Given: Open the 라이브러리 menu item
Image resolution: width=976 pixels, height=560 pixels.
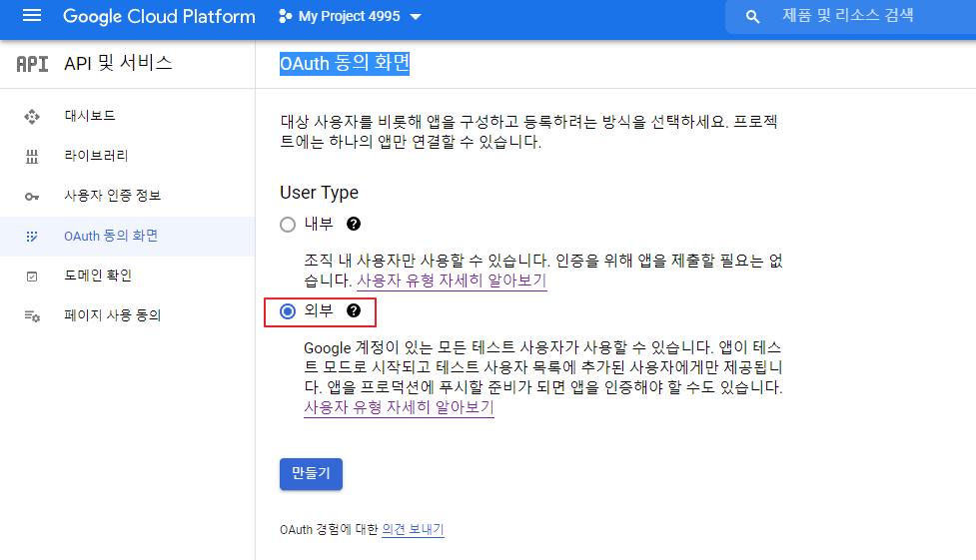Looking at the screenshot, I should (127, 156).
